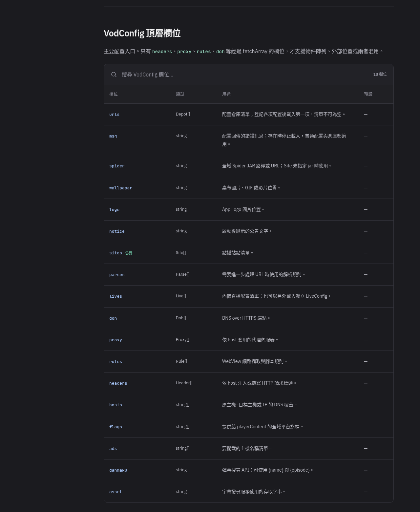
Task: Click the 點播站點清單 description
Action: (238, 253)
